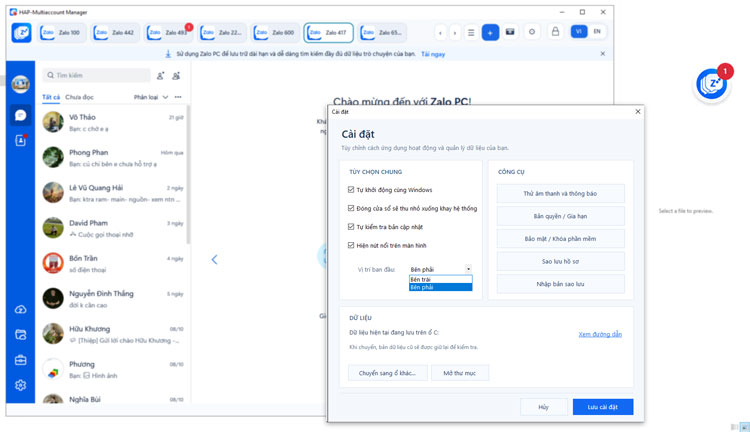The width and height of the screenshot is (750, 432).
Task: Click the add friend icon
Action: tap(161, 76)
